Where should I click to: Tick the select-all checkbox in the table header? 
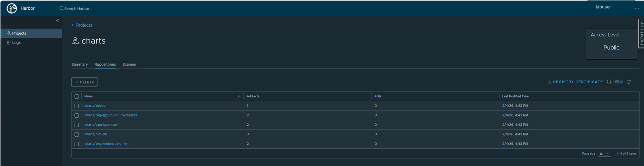(76, 97)
